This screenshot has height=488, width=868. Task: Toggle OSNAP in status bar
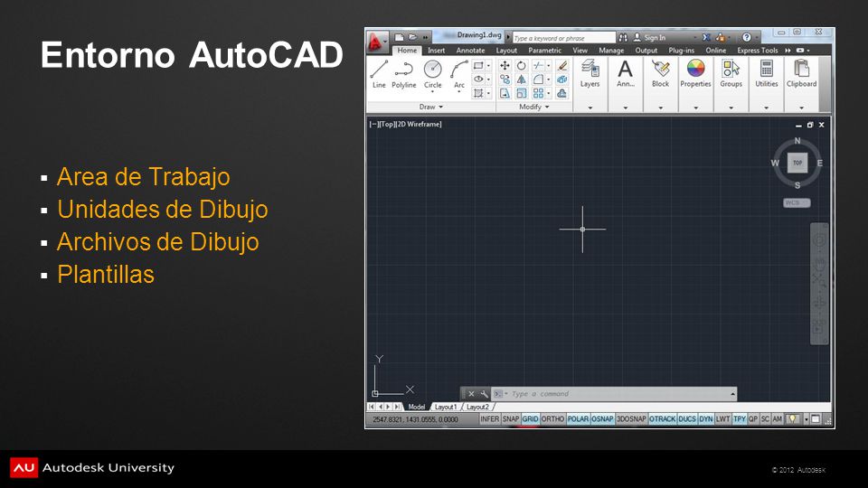coord(602,419)
